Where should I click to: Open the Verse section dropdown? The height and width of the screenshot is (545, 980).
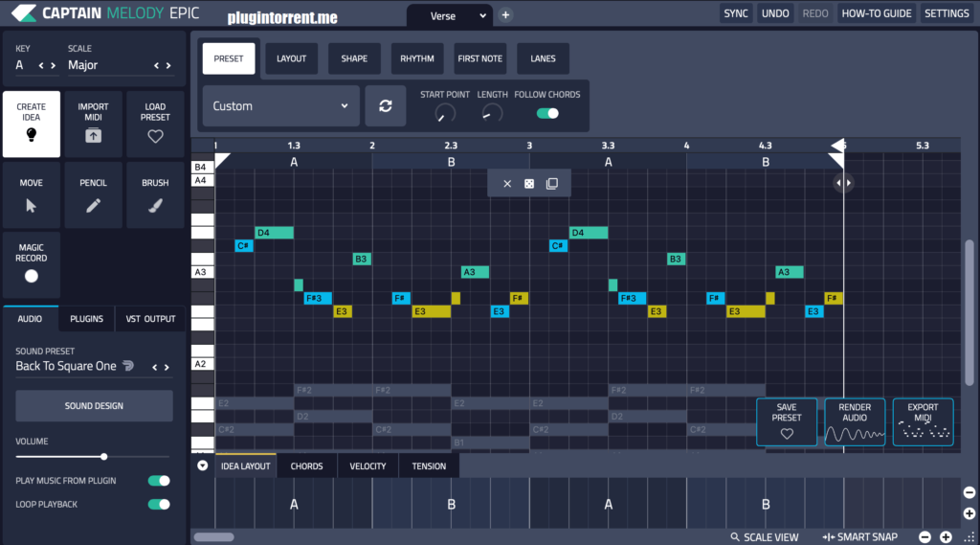click(450, 15)
